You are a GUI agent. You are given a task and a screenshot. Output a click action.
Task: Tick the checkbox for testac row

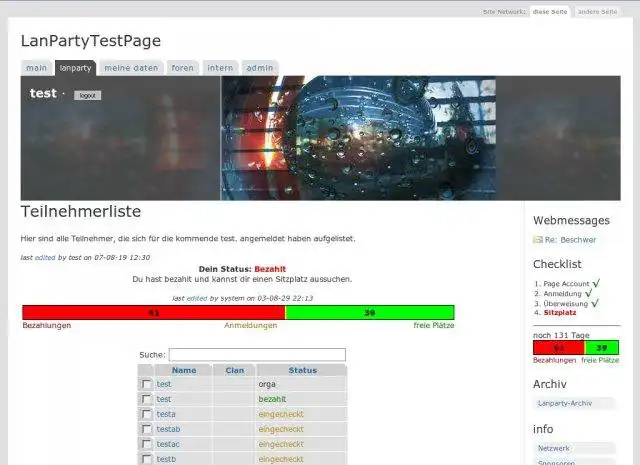point(146,444)
